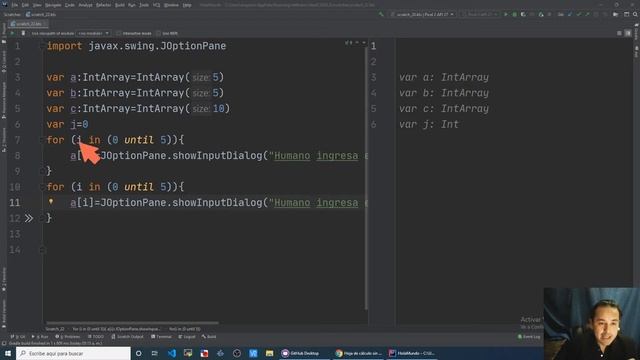Open the Problems tool window button
Screen dimensions: 640x360
click(x=67, y=337)
